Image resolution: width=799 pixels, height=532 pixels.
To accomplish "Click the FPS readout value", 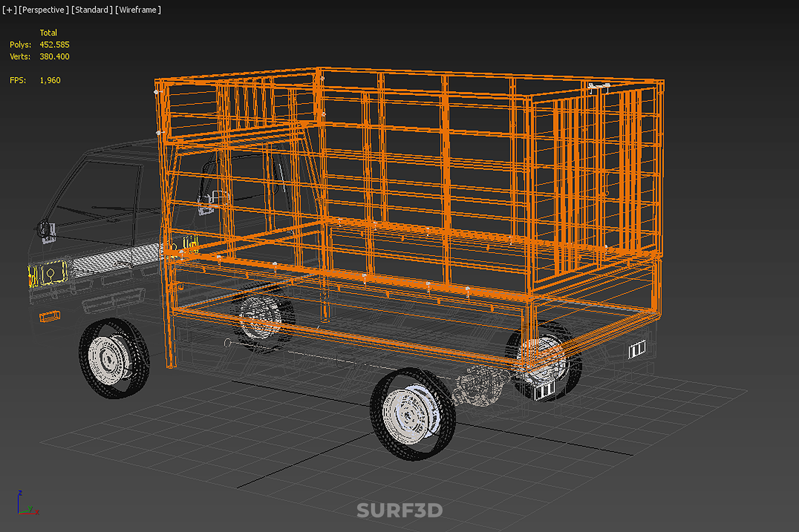I will point(50,80).
